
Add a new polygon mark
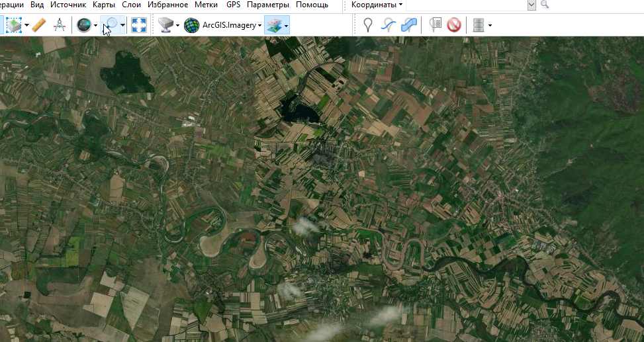click(x=409, y=26)
